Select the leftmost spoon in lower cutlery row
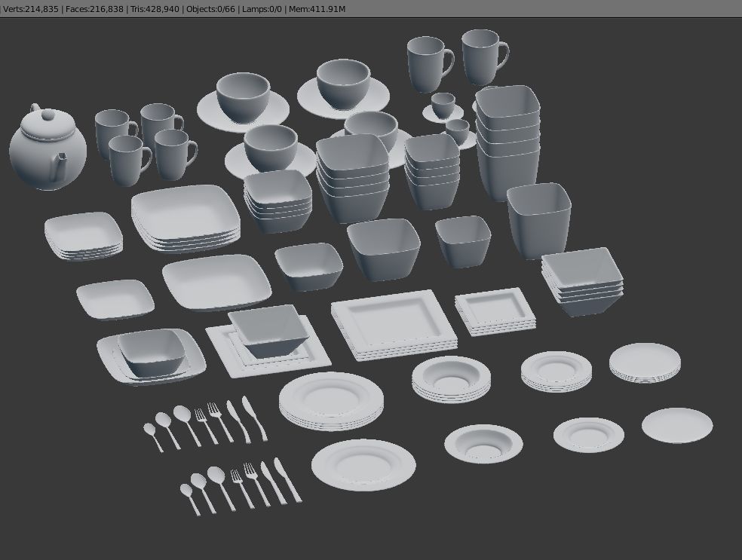The width and height of the screenshot is (742, 560). [x=190, y=499]
